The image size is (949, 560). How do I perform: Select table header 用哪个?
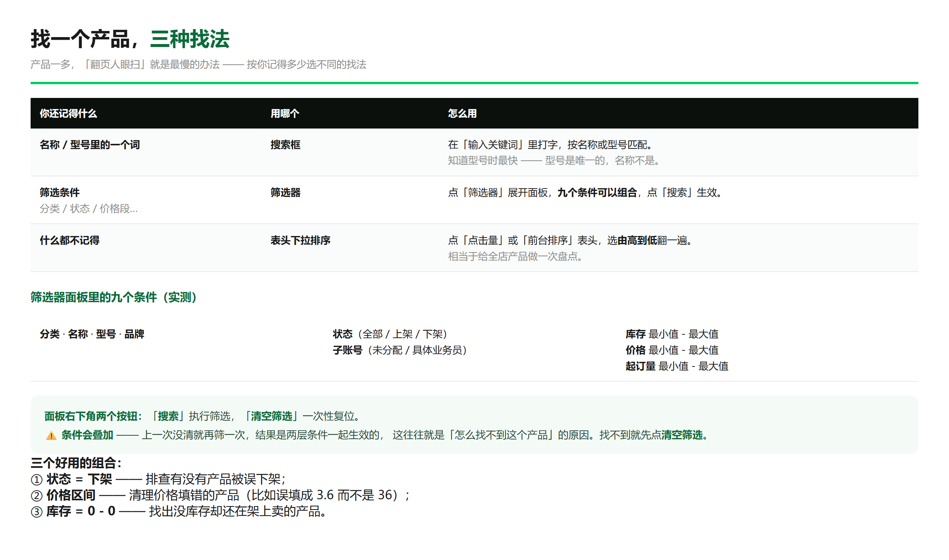click(285, 113)
